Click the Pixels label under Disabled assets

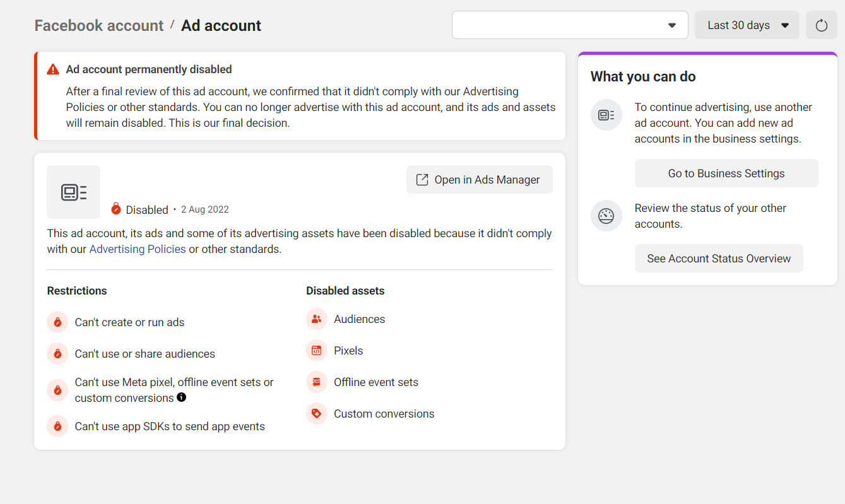(348, 351)
